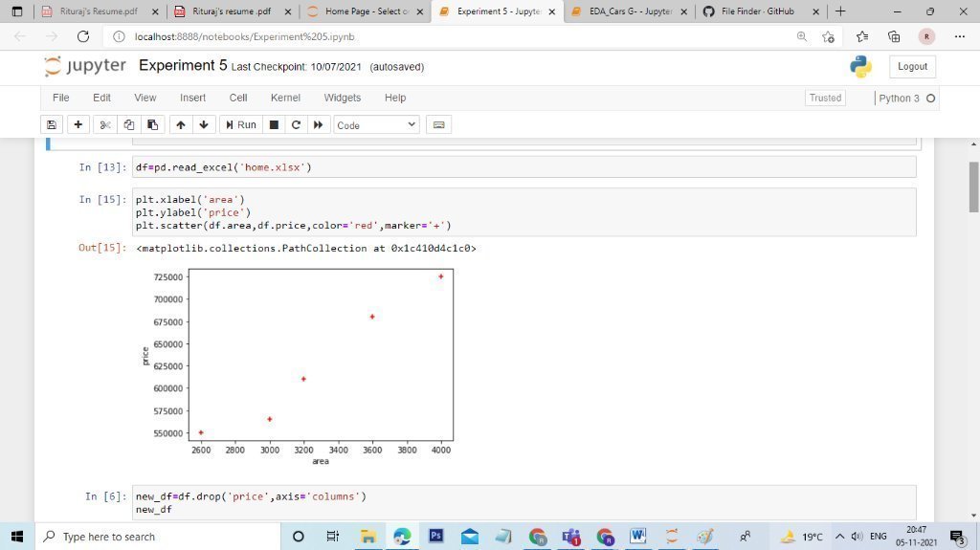Restart kernel and run all cells icon
Screen dimensions: 980x550
318,125
